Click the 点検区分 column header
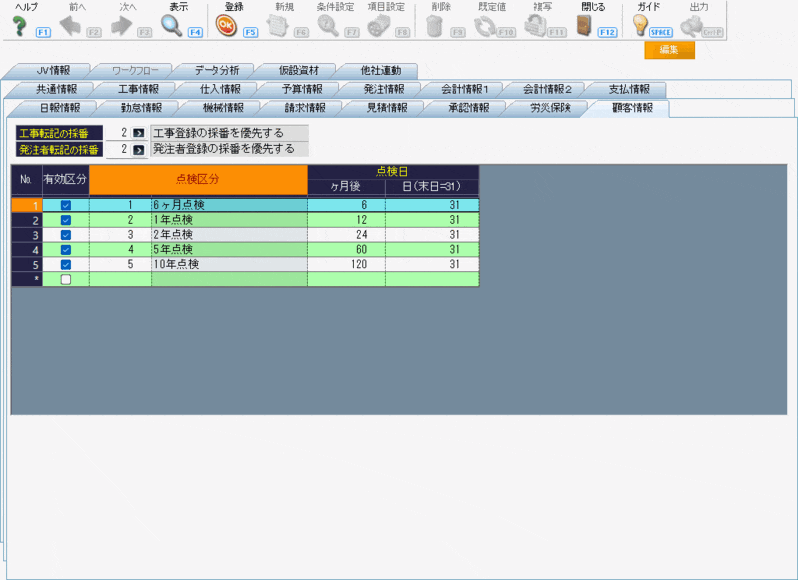The width and height of the screenshot is (798, 580). pyautogui.click(x=198, y=179)
